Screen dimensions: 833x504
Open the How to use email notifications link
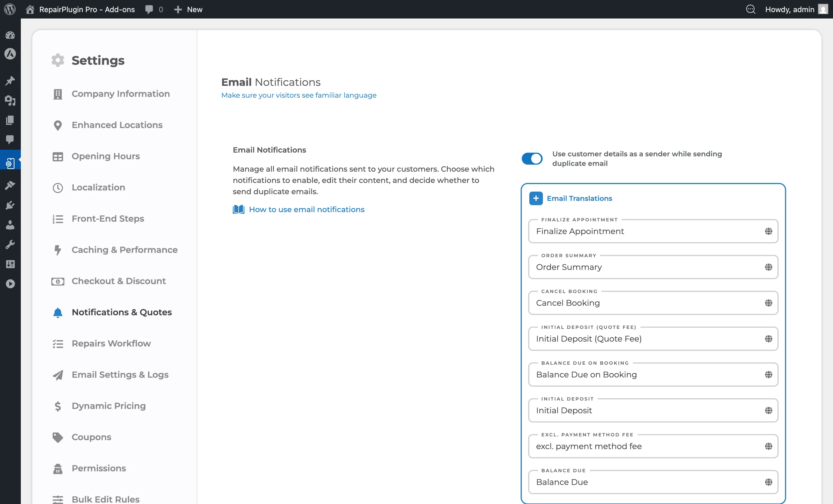(x=306, y=210)
